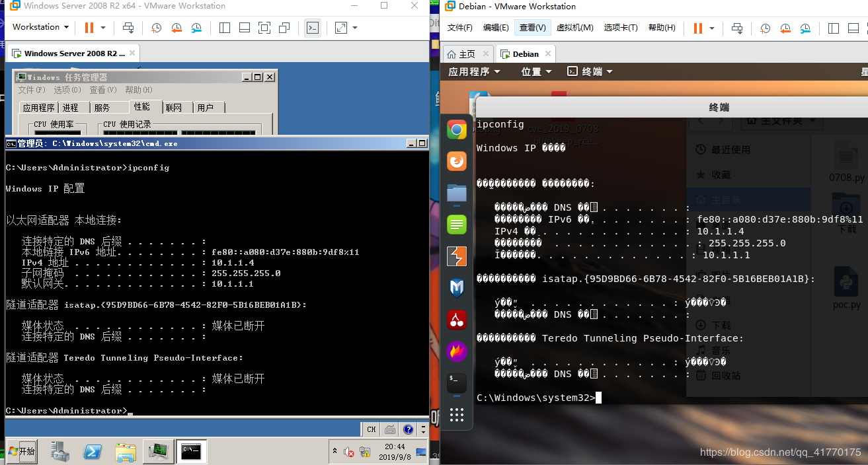The height and width of the screenshot is (465, 868).
Task: Open 虚拟机(M) menu in Debian VMware window
Action: pos(574,28)
